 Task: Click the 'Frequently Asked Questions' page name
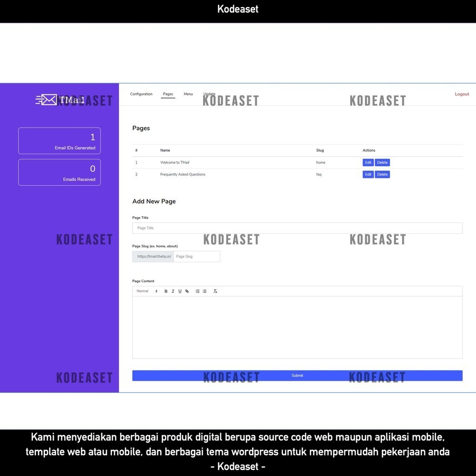coord(183,174)
